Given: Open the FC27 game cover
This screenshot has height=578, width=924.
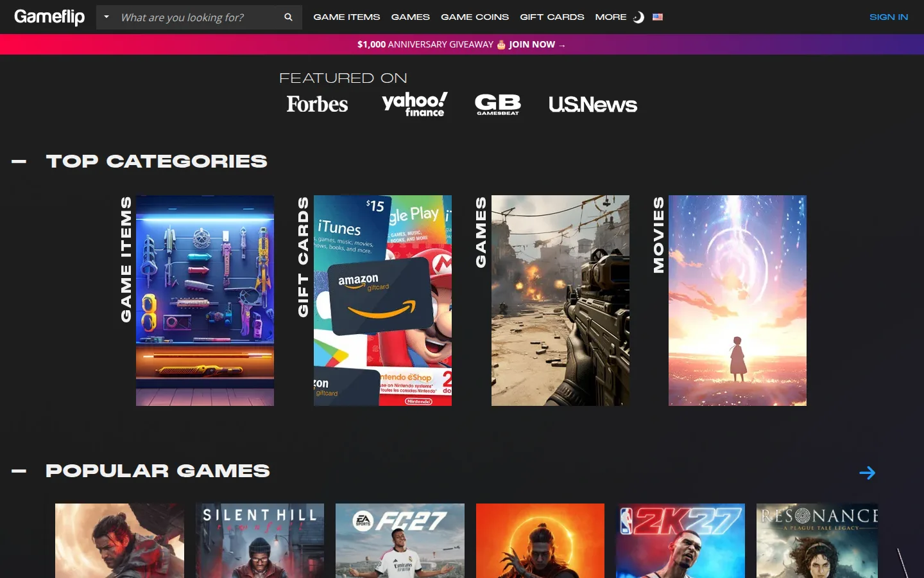Looking at the screenshot, I should pyautogui.click(x=400, y=541).
